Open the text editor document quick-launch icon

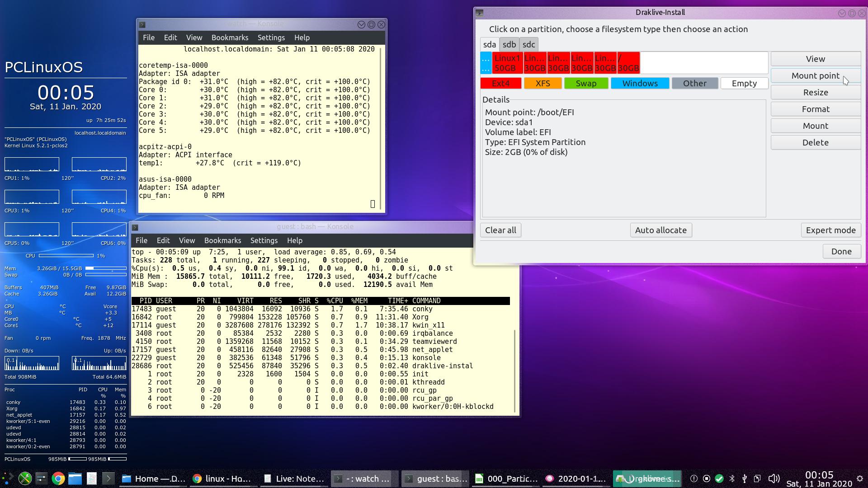[x=91, y=479]
